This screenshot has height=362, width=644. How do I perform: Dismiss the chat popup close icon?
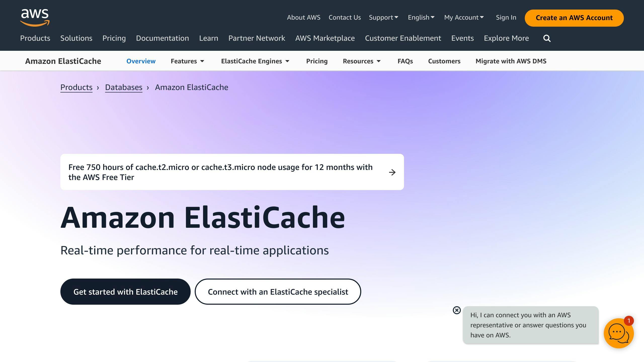tap(457, 310)
